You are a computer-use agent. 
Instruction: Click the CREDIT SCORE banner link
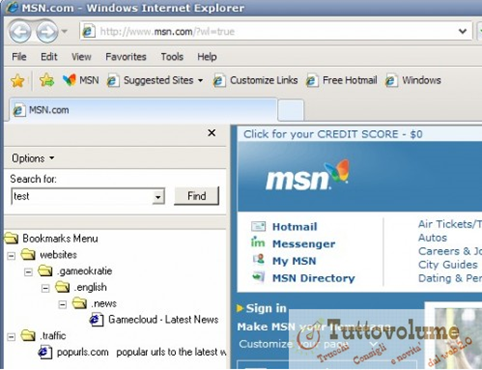[x=333, y=134]
